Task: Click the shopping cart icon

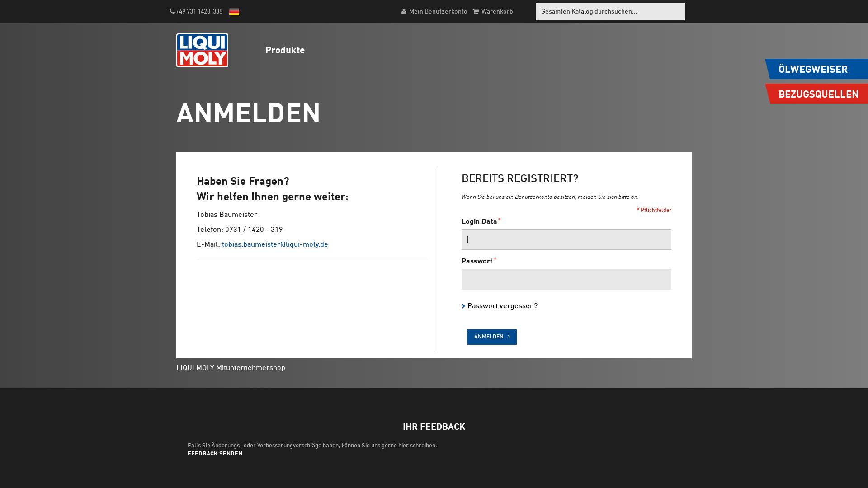Action: point(476,12)
